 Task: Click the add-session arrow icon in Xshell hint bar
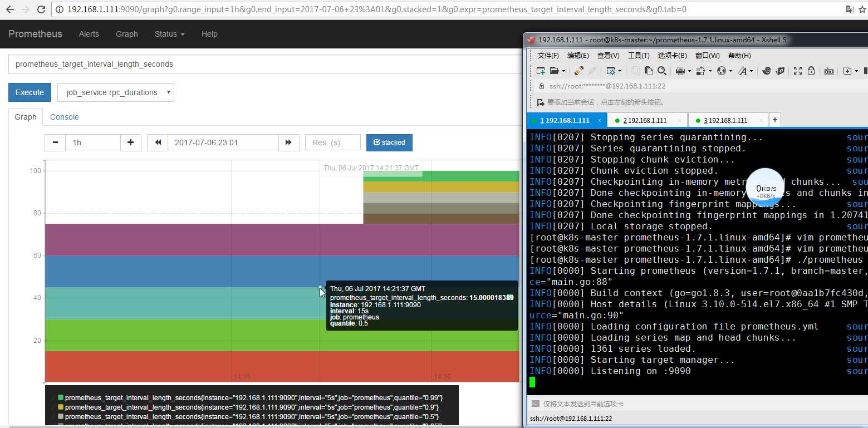540,102
